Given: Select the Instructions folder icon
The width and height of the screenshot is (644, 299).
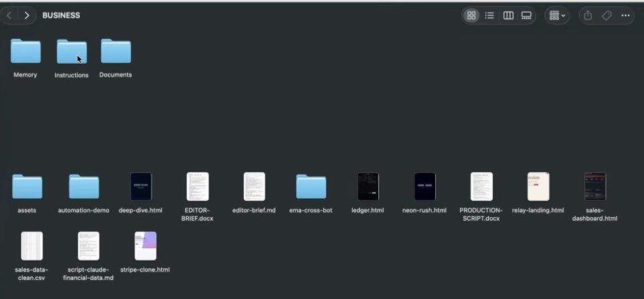Looking at the screenshot, I should pos(72,52).
